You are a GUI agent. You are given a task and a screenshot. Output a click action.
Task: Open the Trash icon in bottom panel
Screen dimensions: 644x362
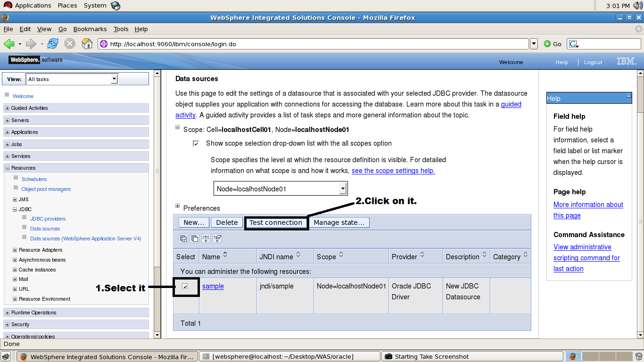[x=638, y=356]
